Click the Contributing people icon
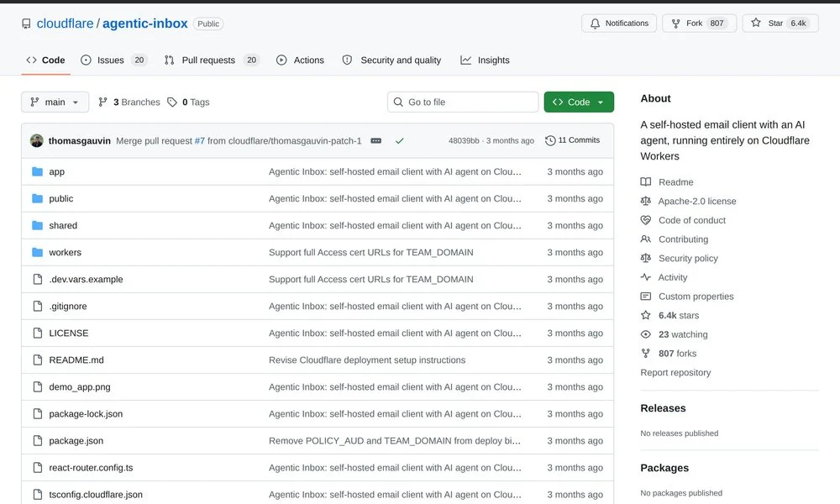Screen dimensions: 840x504 (645, 239)
